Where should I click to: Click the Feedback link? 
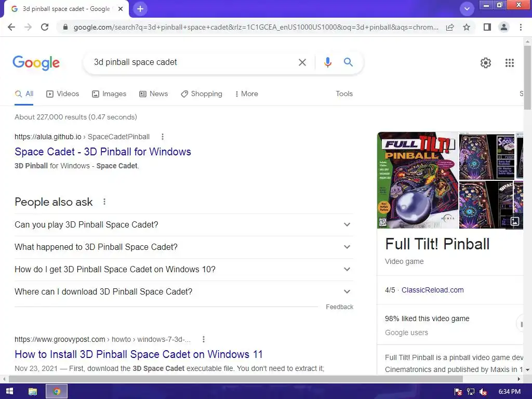tap(339, 307)
